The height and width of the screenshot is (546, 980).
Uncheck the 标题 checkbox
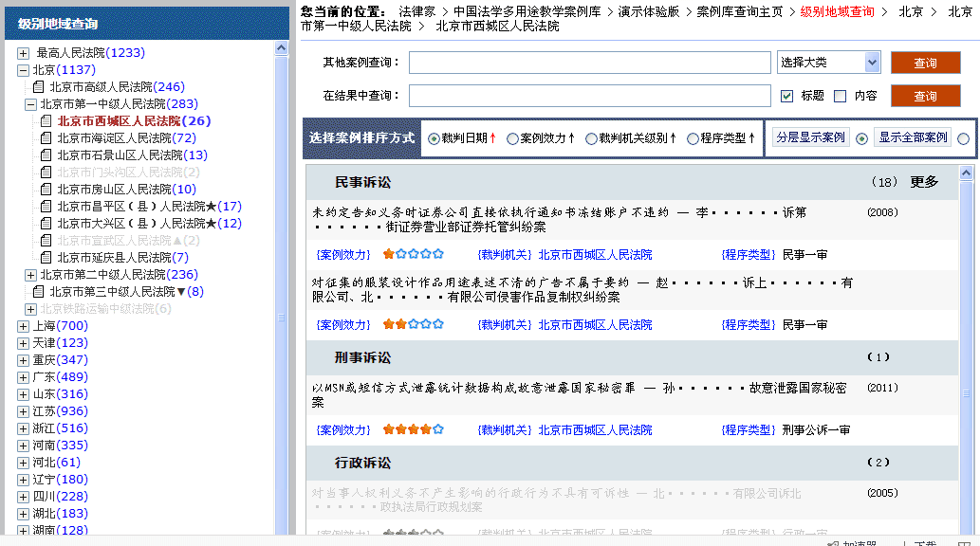(x=786, y=96)
